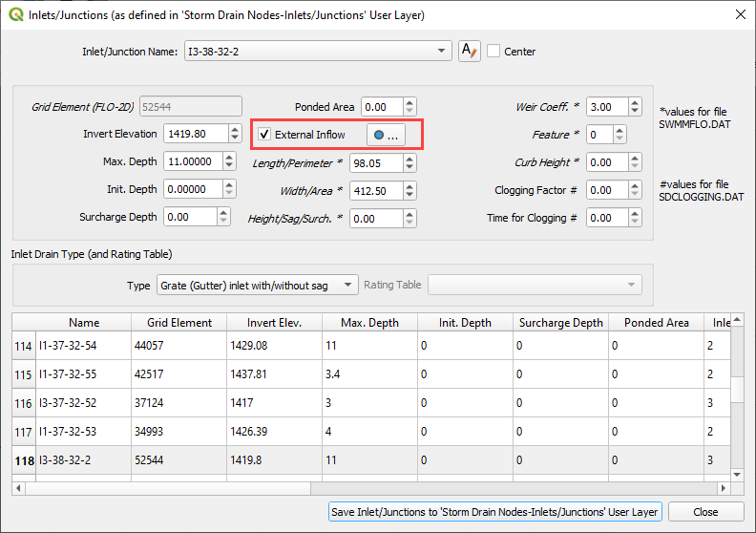Sort by the Invert Elev. column header
Image resolution: width=756 pixels, height=533 pixels.
point(274,323)
